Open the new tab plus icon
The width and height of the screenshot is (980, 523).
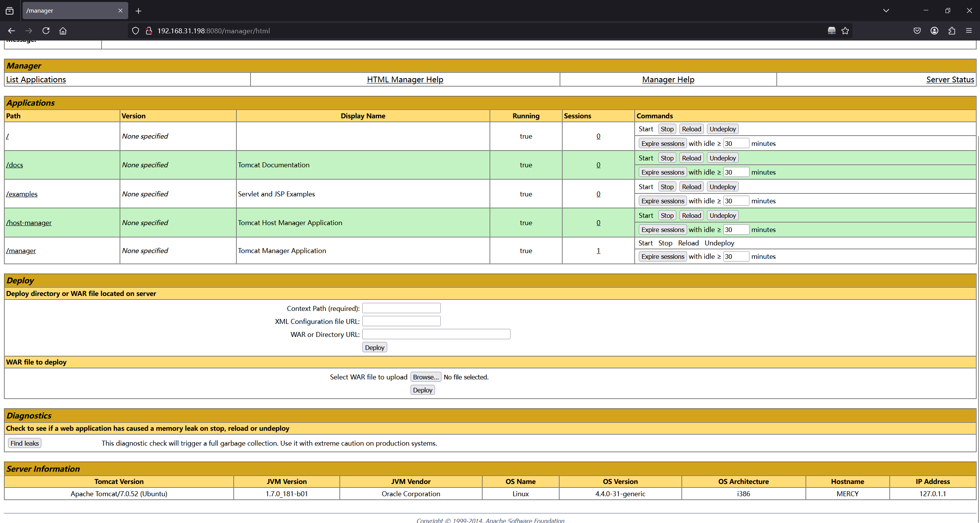pos(139,11)
